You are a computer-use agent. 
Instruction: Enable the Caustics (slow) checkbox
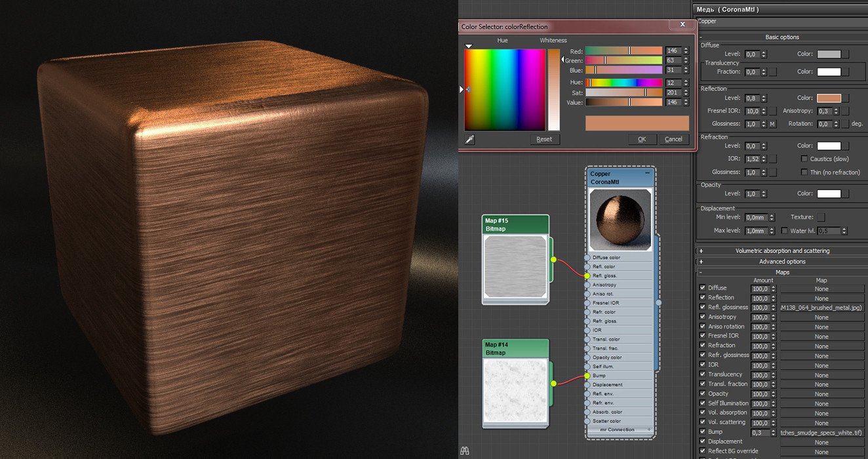coord(804,159)
